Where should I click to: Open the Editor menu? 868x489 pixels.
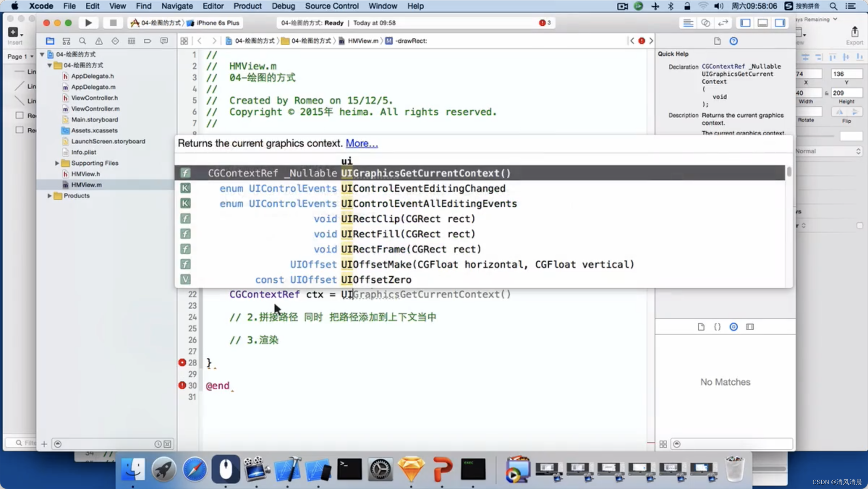[213, 6]
